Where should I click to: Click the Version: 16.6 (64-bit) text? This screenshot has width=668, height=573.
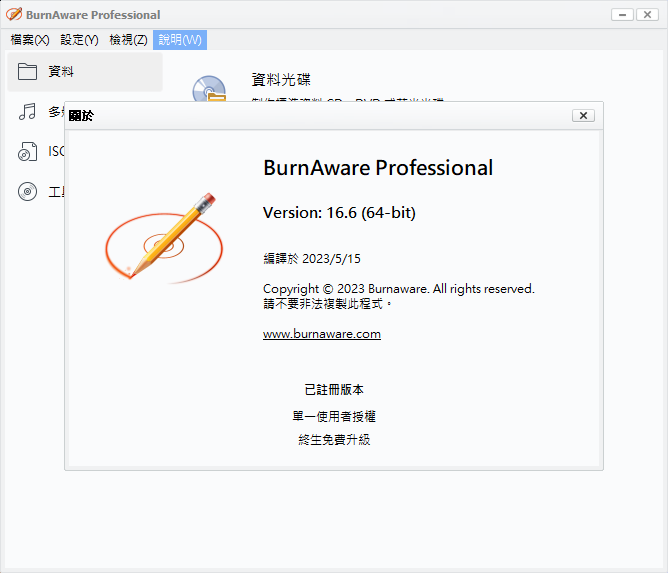click(x=339, y=212)
